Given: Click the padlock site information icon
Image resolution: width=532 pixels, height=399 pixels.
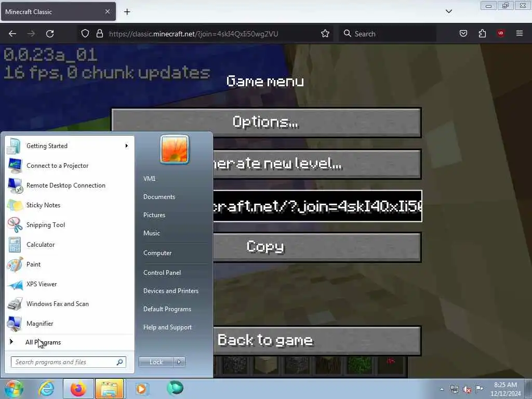Looking at the screenshot, I should tap(99, 33).
